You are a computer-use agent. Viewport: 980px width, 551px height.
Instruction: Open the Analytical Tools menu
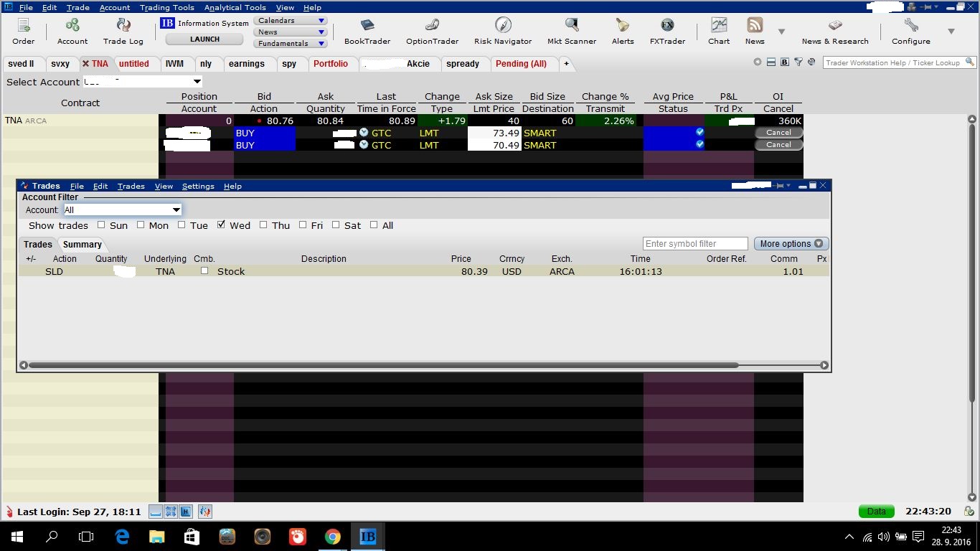click(x=235, y=7)
